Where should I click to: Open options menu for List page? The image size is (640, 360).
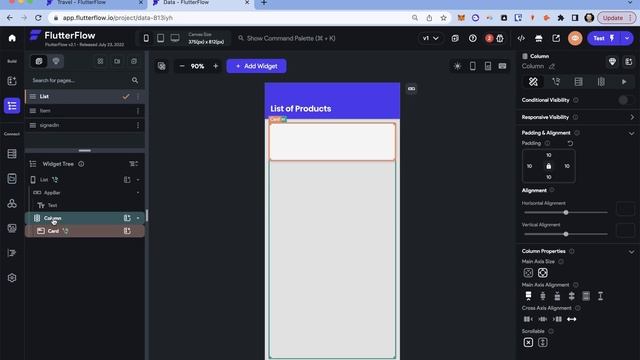(x=138, y=96)
